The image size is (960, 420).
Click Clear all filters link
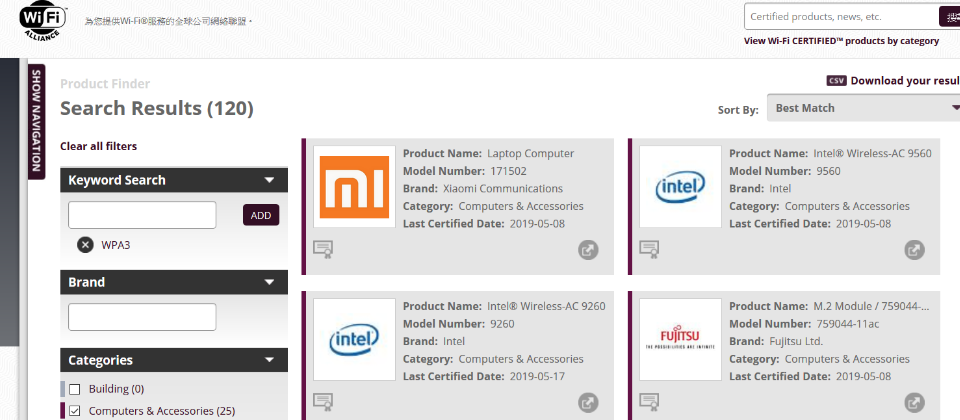[99, 146]
